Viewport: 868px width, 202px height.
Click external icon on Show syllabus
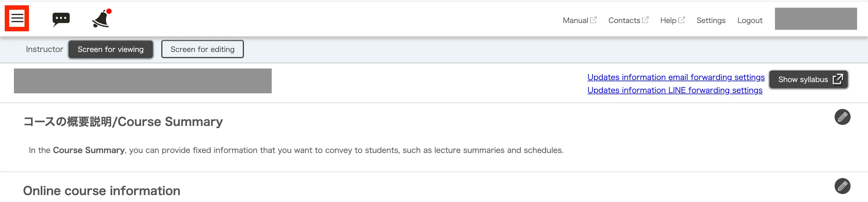838,79
